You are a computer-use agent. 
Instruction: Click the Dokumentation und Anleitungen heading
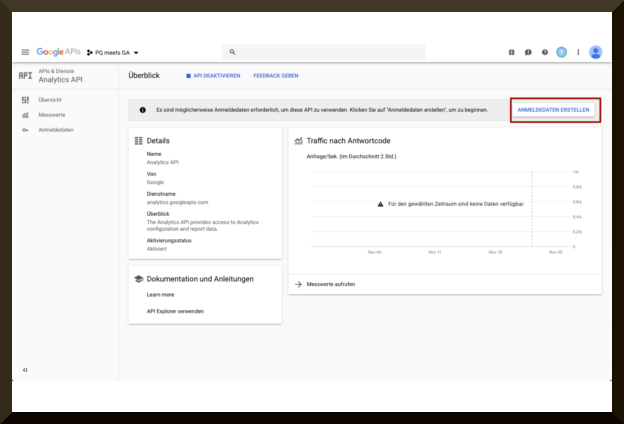point(200,279)
